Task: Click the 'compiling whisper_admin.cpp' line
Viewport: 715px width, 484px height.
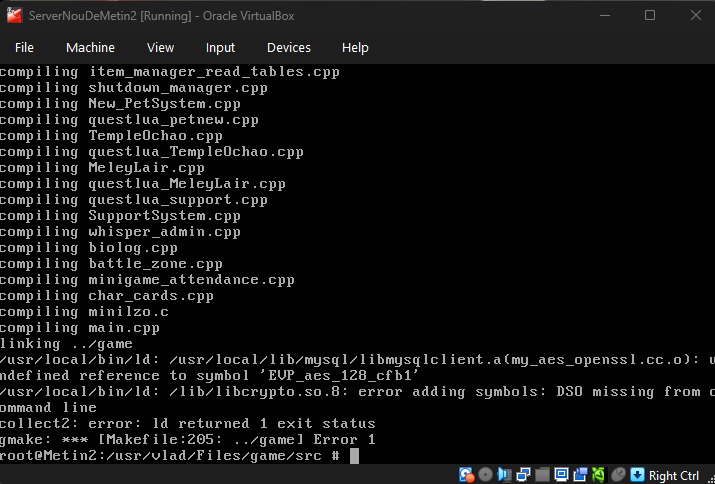Action: tap(120, 232)
